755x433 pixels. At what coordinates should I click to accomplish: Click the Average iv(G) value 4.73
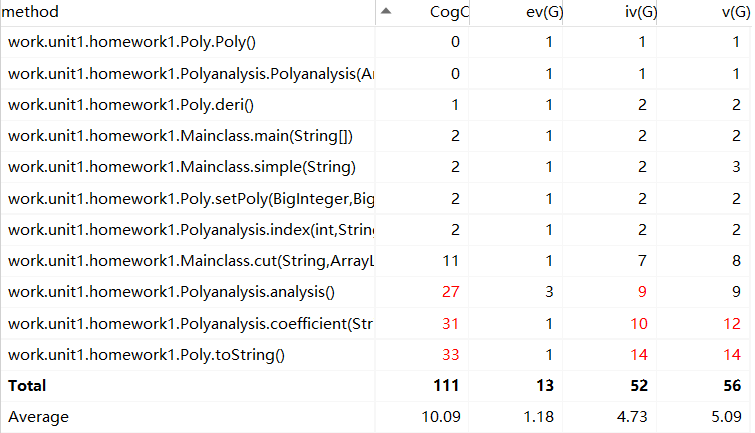click(x=632, y=417)
